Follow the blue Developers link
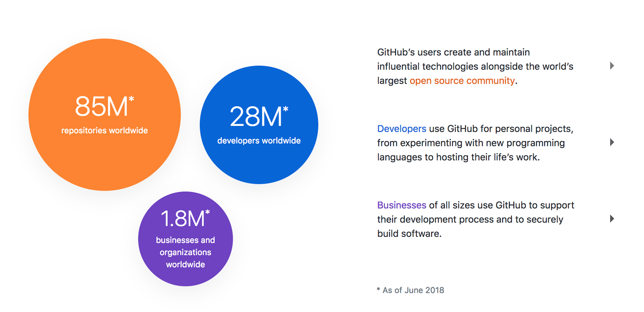 pyautogui.click(x=402, y=129)
